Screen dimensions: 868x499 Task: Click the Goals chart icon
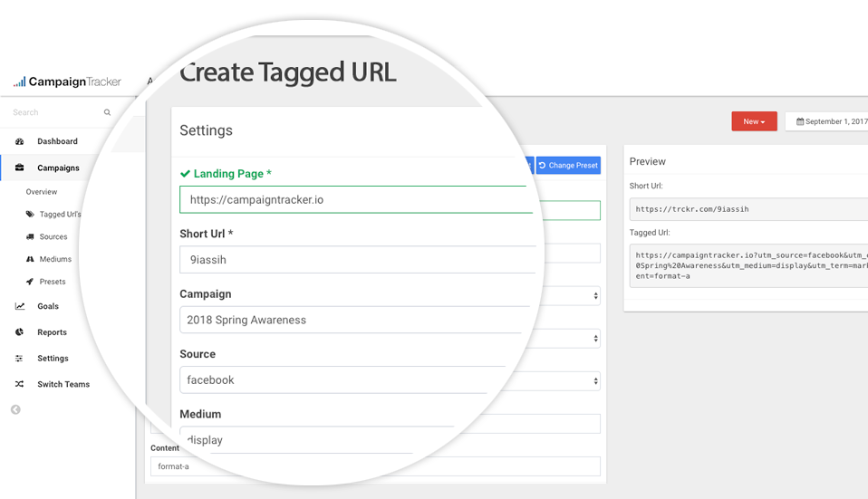click(x=19, y=306)
